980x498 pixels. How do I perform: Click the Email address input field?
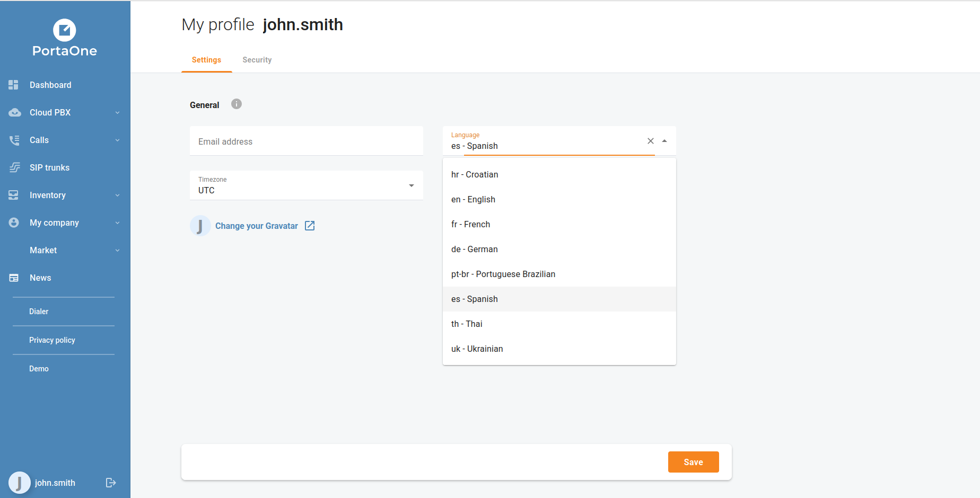[307, 141]
